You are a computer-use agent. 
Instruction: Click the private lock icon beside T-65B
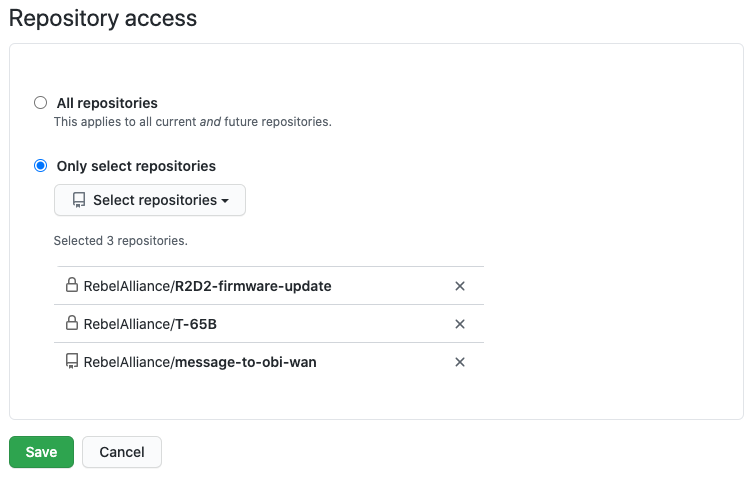(x=72, y=323)
